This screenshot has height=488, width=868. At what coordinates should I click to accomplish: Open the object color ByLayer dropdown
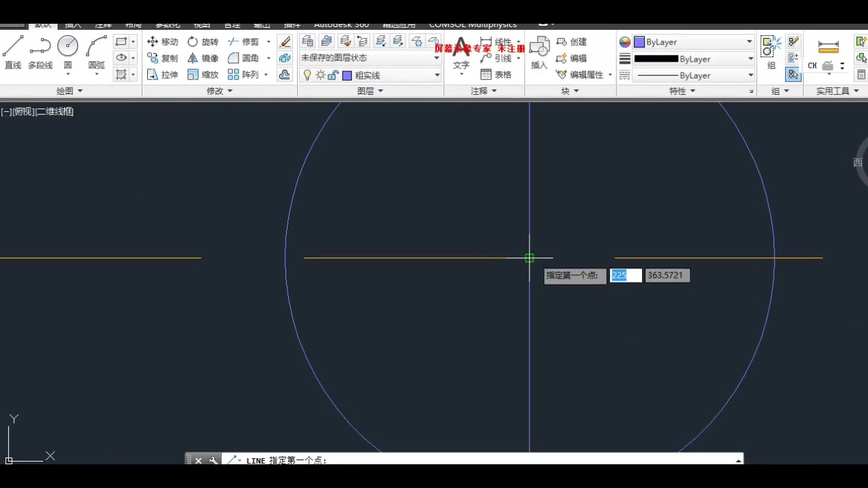pyautogui.click(x=693, y=42)
